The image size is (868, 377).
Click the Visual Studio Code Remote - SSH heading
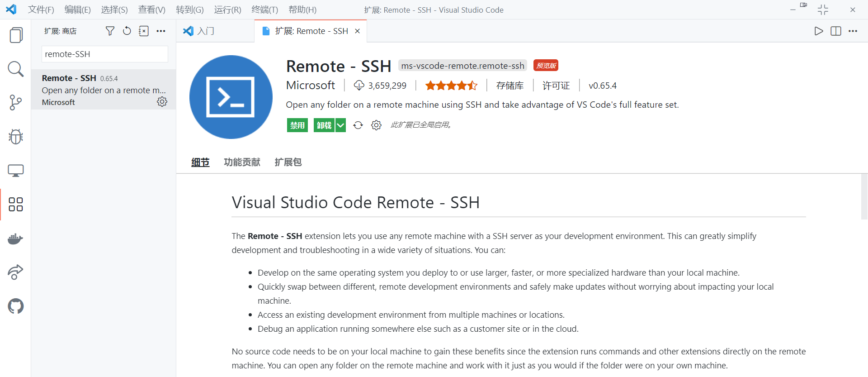(355, 202)
